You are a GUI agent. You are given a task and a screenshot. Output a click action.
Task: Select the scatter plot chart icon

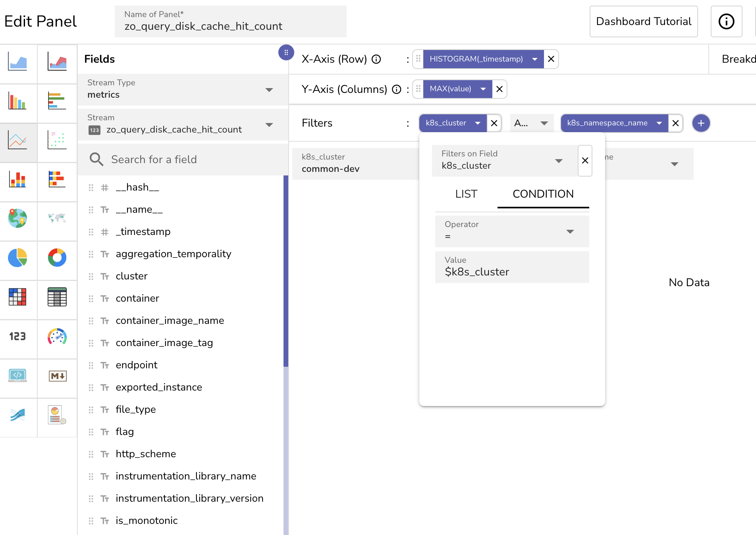pos(57,140)
